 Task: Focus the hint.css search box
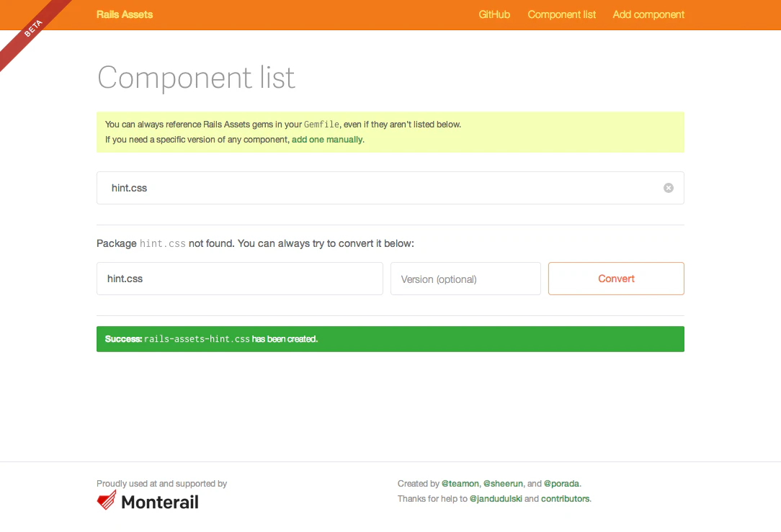coord(390,188)
